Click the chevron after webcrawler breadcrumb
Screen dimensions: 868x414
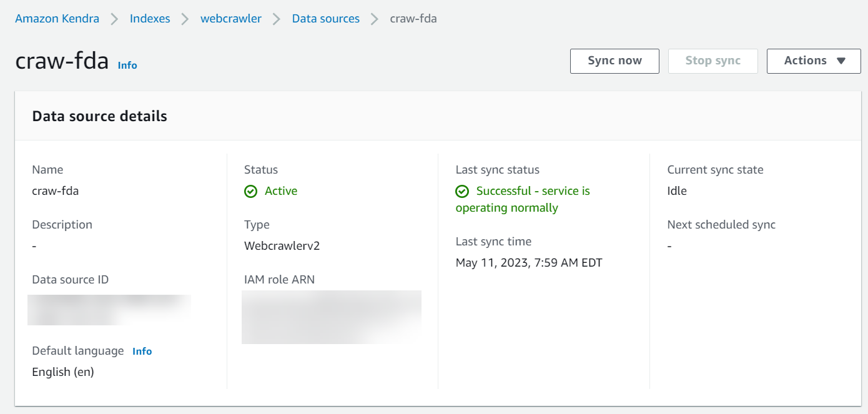click(276, 19)
